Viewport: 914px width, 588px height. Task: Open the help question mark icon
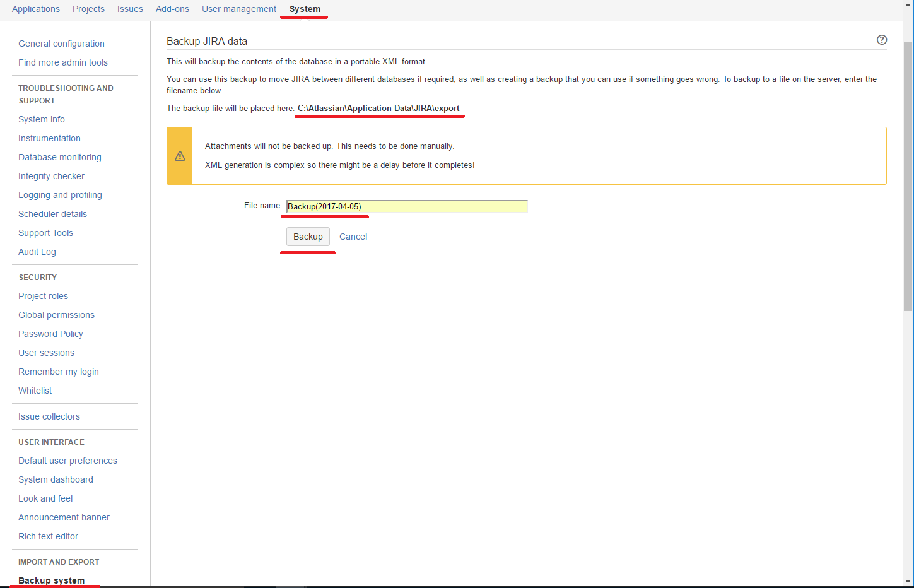[882, 40]
